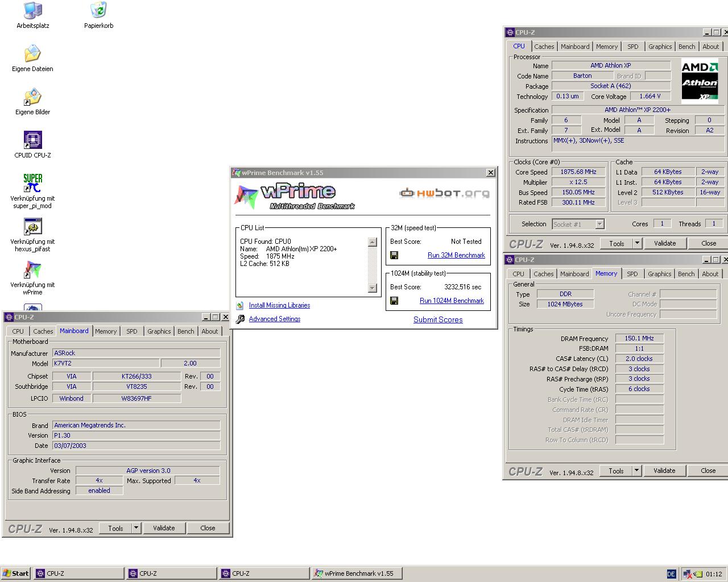
Task: Open the Advanced Settings link
Action: pos(275,319)
